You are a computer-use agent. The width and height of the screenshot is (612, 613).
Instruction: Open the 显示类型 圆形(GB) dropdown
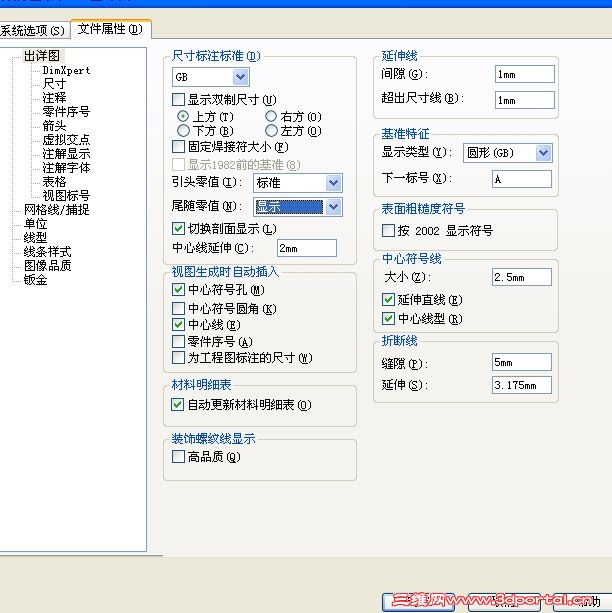[508, 153]
